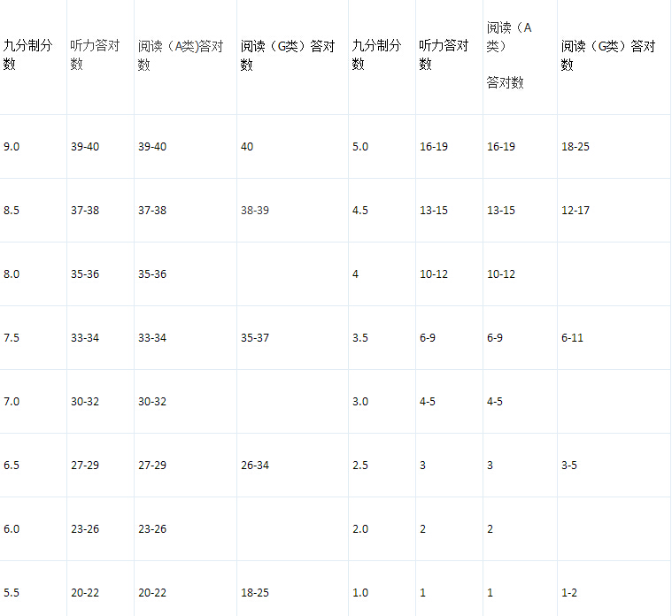Click the 2.5 band score cell

click(x=360, y=466)
